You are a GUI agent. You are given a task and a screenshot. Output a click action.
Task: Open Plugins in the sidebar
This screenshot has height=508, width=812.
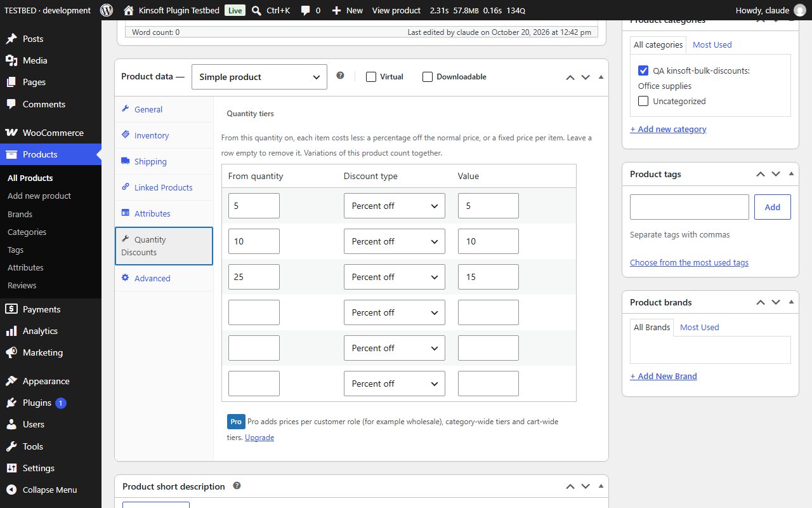[51, 403]
